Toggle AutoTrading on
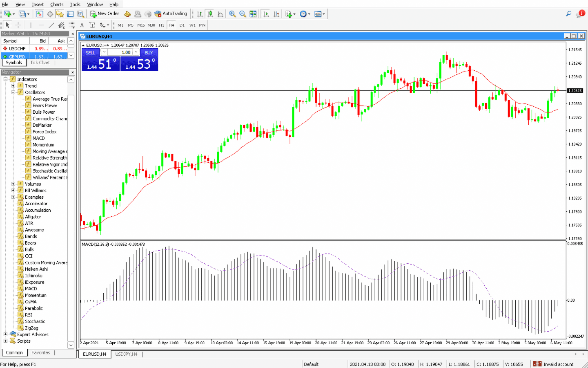The height and width of the screenshot is (368, 588). (171, 13)
